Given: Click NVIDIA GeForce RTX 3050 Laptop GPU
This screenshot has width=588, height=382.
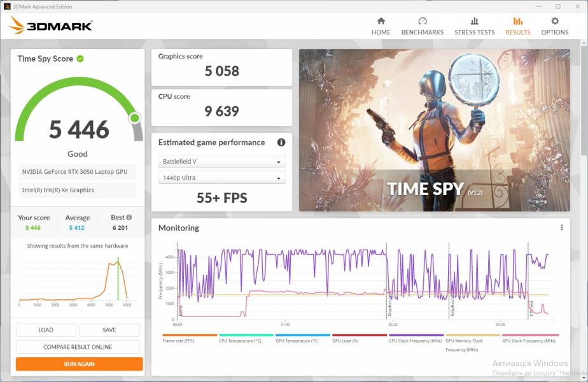Looking at the screenshot, I should coord(74,172).
